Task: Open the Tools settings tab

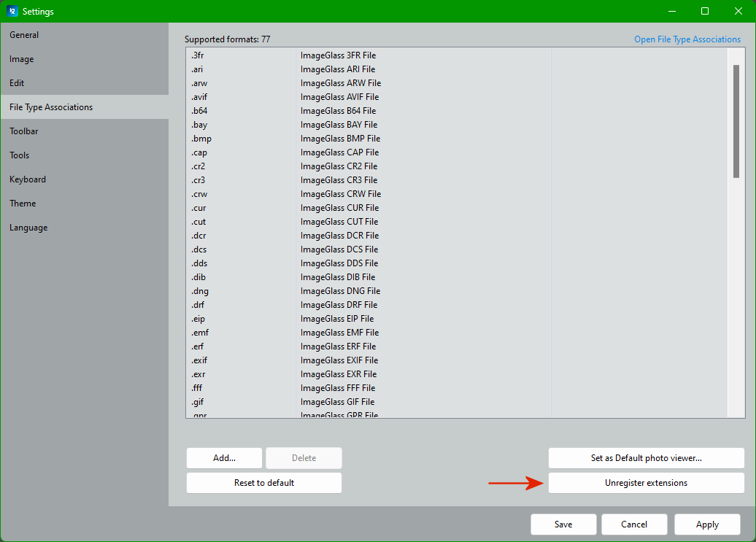Action: (x=85, y=155)
